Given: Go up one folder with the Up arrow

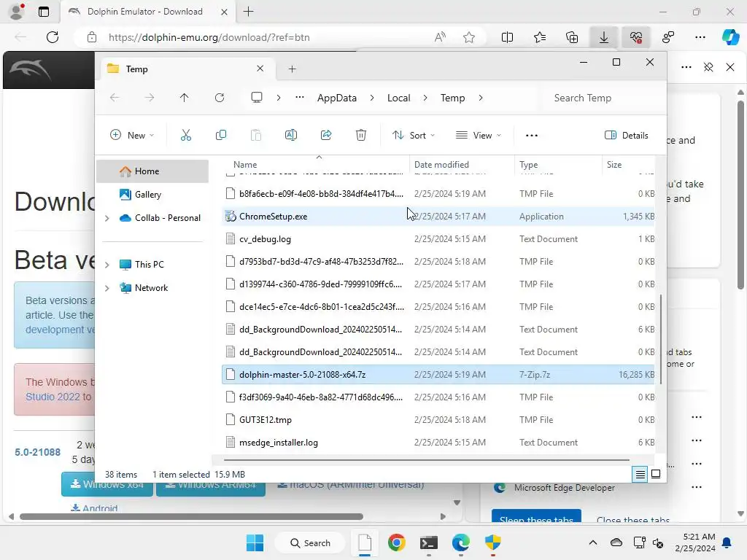Looking at the screenshot, I should pyautogui.click(x=185, y=98).
